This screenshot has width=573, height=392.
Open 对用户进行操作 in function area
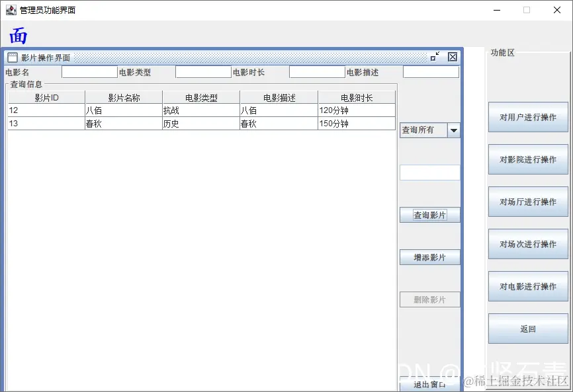click(528, 117)
